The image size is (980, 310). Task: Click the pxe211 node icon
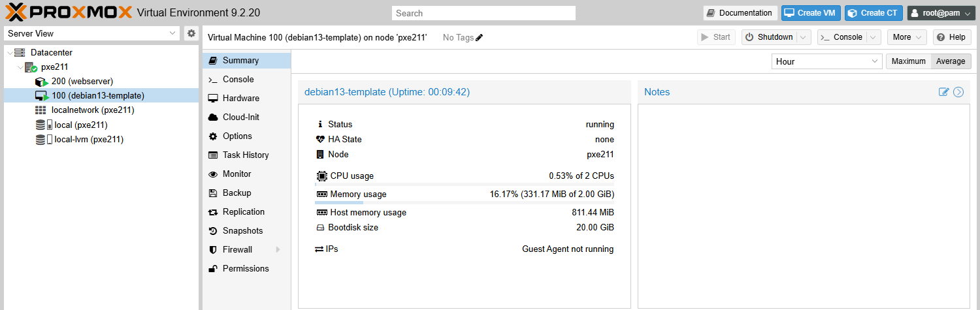point(31,67)
